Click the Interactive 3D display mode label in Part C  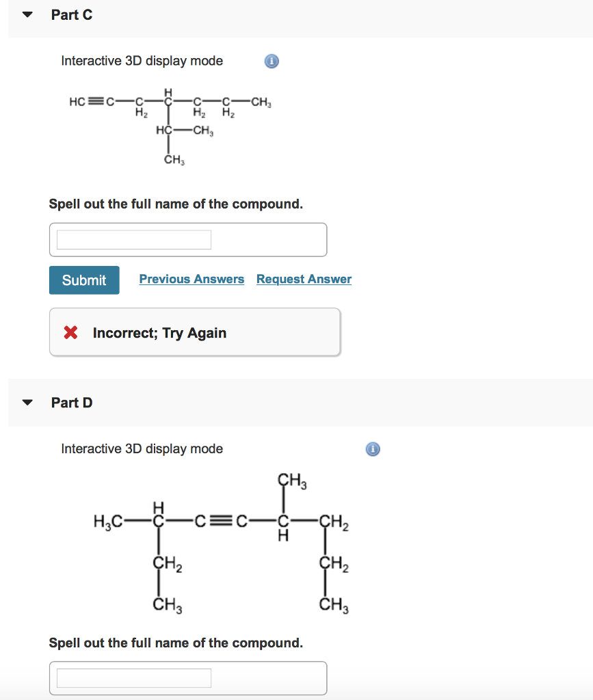coord(141,61)
